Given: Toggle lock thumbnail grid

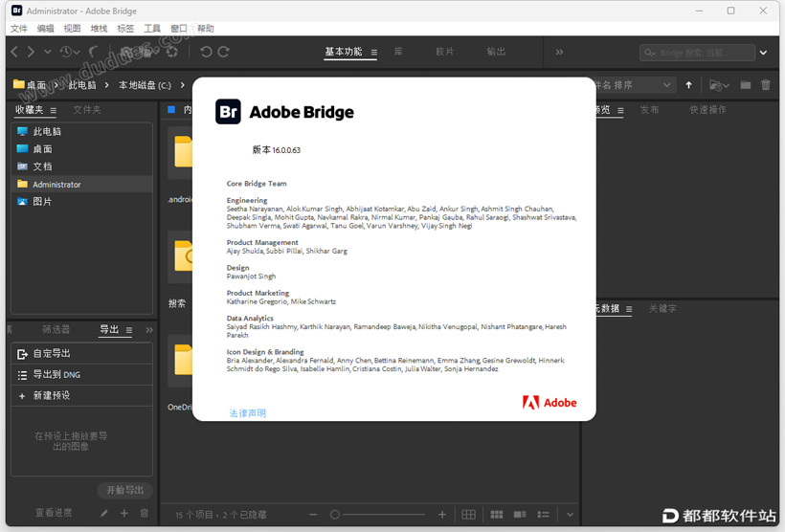Looking at the screenshot, I should 468,515.
